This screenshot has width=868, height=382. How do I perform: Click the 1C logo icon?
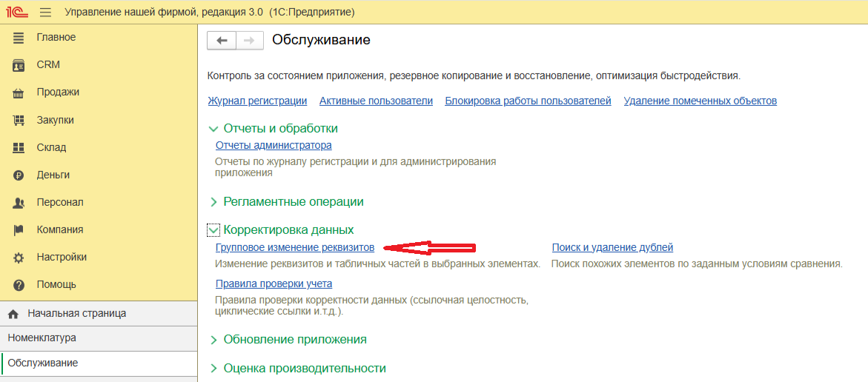coord(18,13)
